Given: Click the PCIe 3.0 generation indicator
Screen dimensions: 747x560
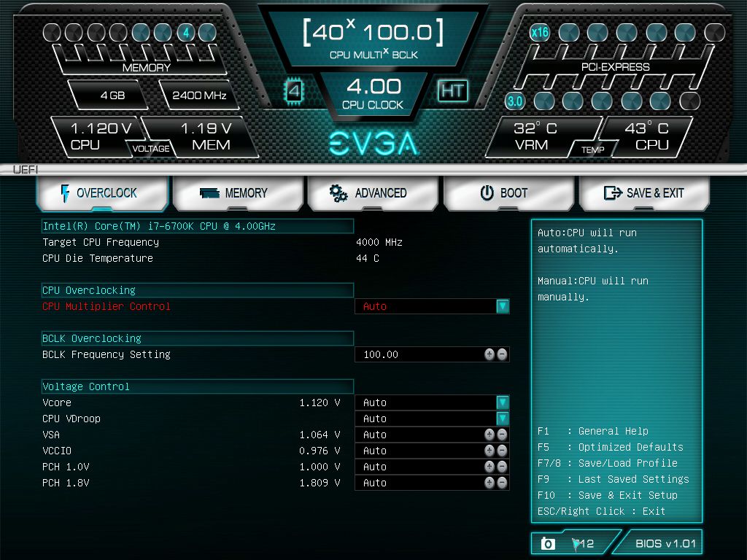Looking at the screenshot, I should pos(515,101).
